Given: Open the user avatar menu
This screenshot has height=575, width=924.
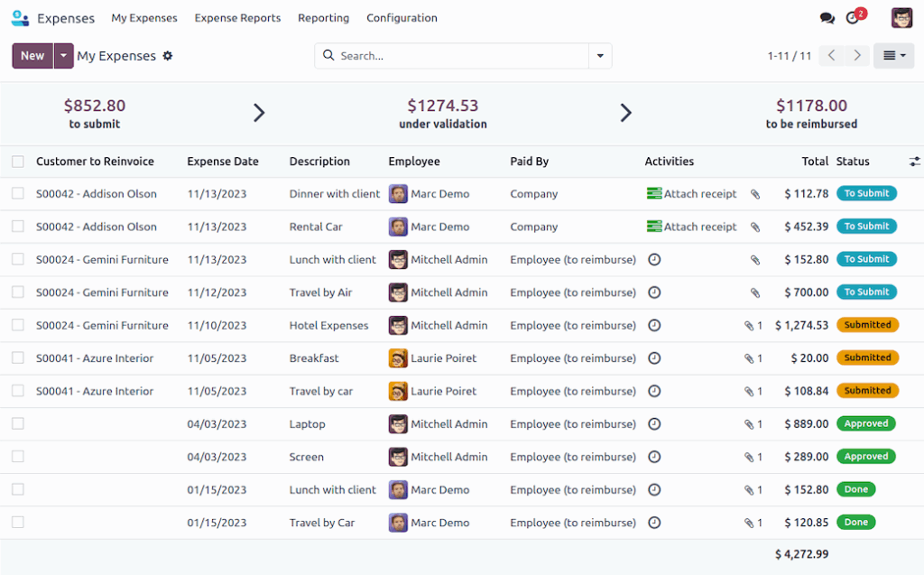Looking at the screenshot, I should [901, 18].
